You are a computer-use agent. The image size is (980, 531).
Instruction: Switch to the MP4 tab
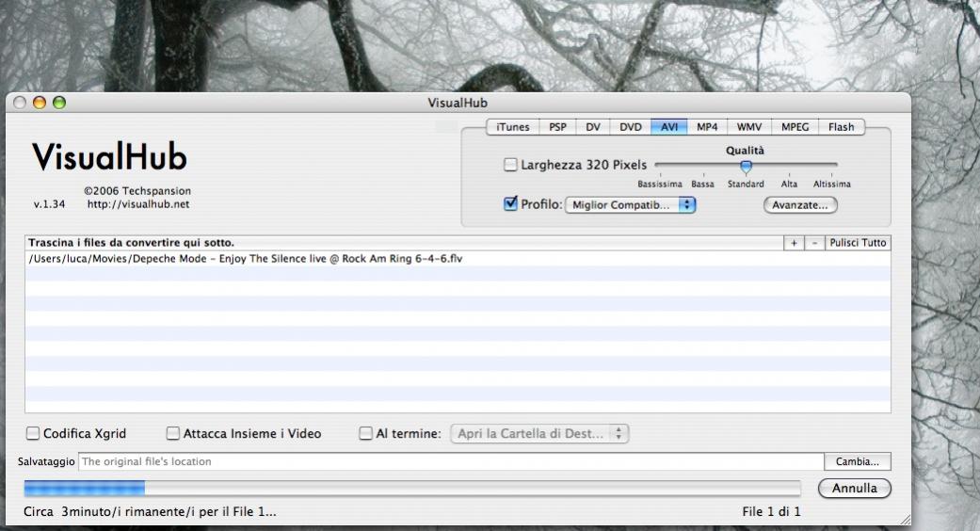(x=707, y=127)
